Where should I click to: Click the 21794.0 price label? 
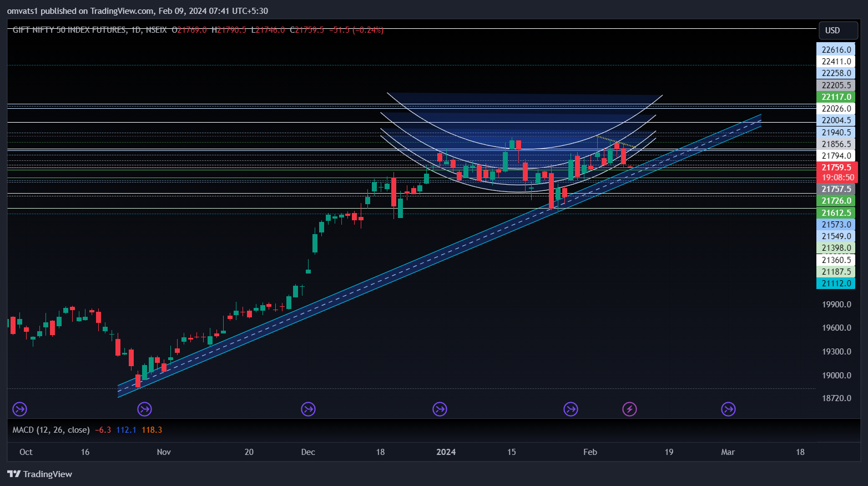click(836, 156)
